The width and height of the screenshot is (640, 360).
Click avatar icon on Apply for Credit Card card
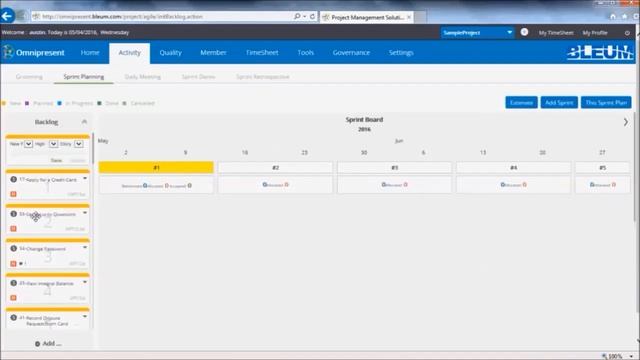click(x=13, y=179)
